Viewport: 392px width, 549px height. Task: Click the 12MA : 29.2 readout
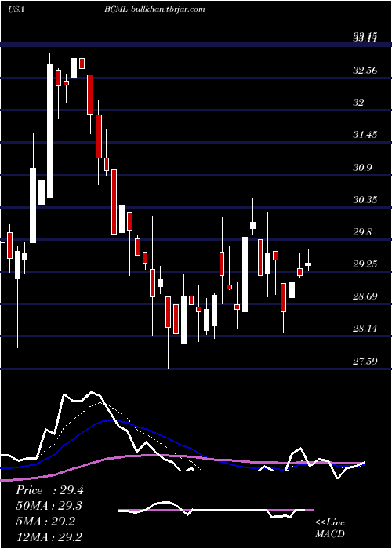coord(49,536)
